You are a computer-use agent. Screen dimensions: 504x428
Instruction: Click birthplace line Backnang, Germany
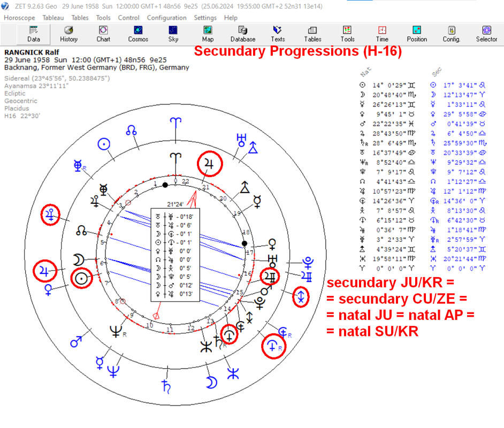tap(96, 67)
